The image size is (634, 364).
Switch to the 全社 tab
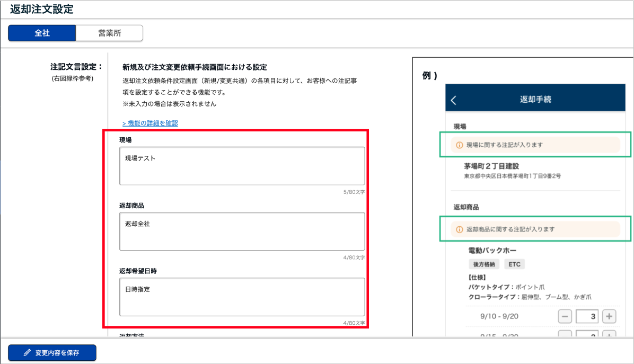(42, 33)
